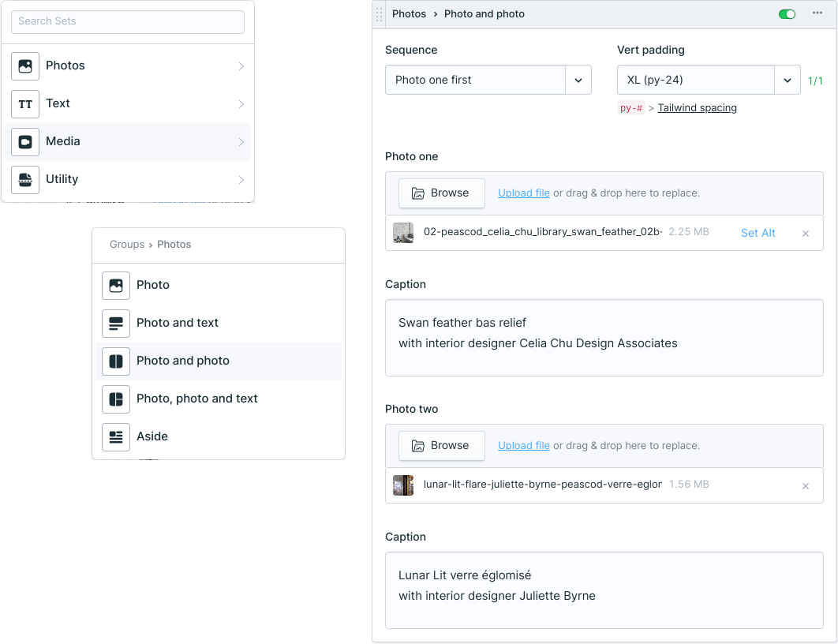Screen dimensions: 838x644
Task: Open the Vert padding dropdown
Action: 787,80
